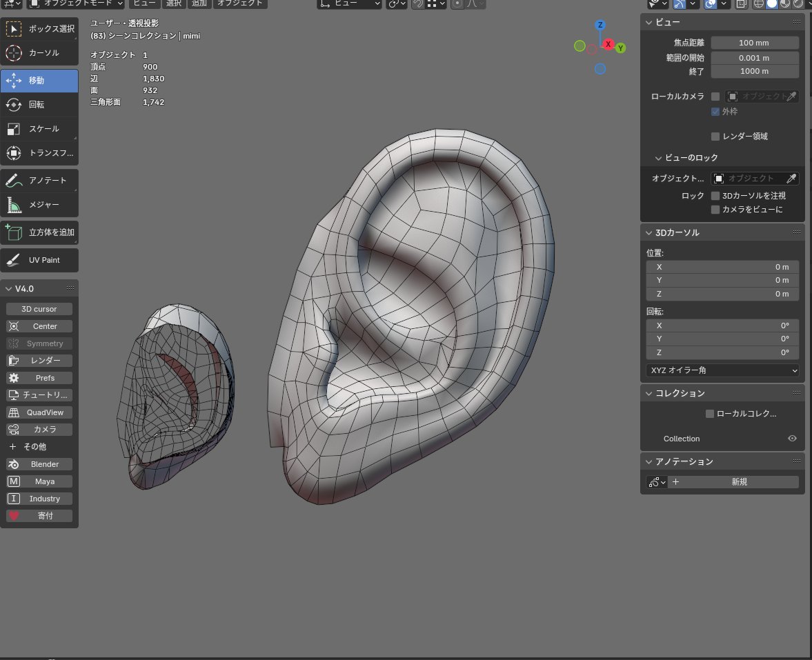Screen dimensions: 812x660
Task: Click the Industry keymap button
Action: pos(39,499)
